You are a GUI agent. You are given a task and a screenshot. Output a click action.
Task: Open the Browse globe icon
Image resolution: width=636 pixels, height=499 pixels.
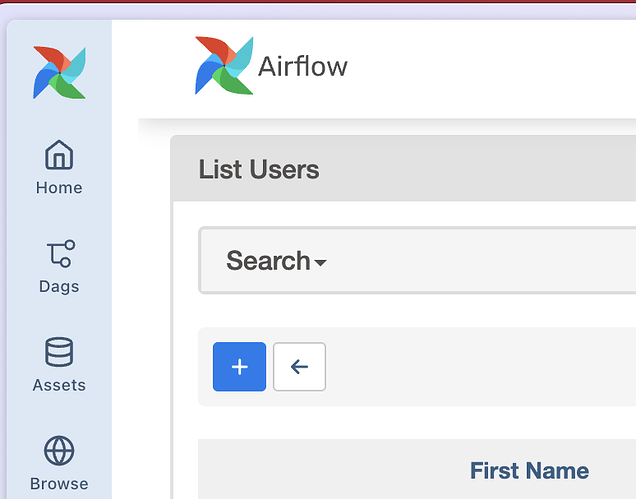tap(59, 451)
